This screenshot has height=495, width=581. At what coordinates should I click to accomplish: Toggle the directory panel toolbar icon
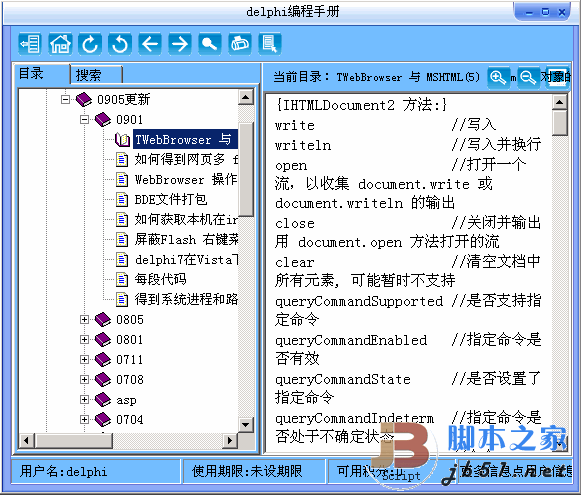click(30, 44)
